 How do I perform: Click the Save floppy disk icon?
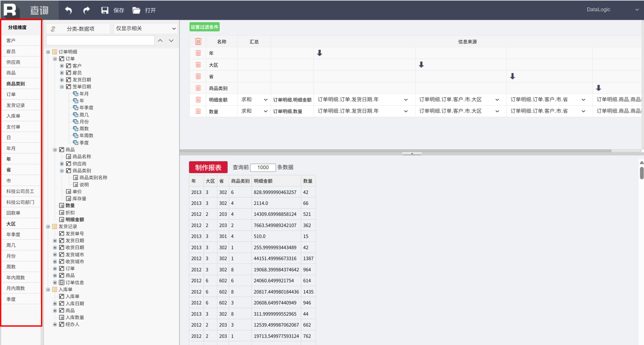click(105, 10)
